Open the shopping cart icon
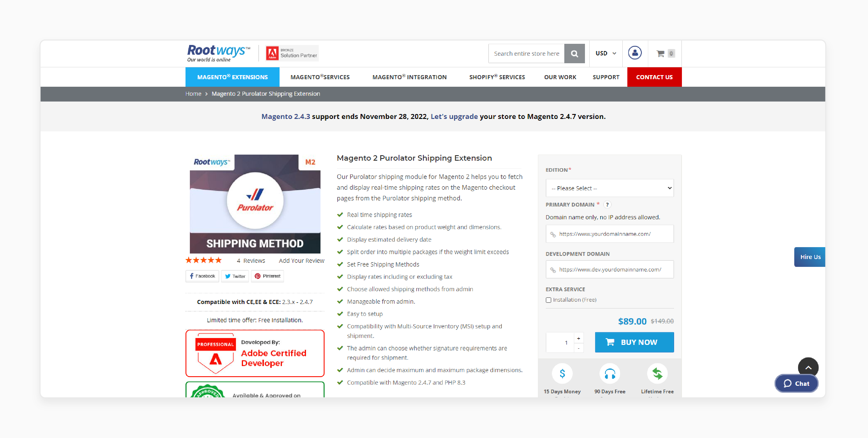This screenshot has width=868, height=438. point(660,54)
